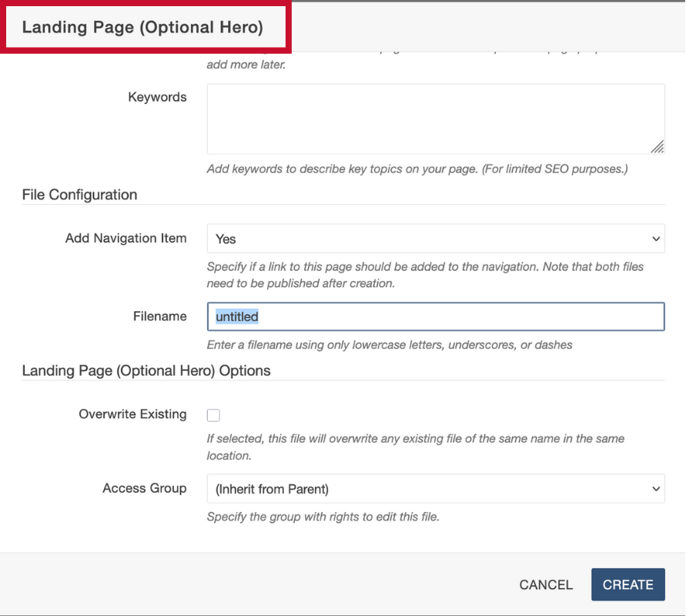The width and height of the screenshot is (686, 616).
Task: Open the Yes navigation dropdown chevron
Action: (655, 239)
